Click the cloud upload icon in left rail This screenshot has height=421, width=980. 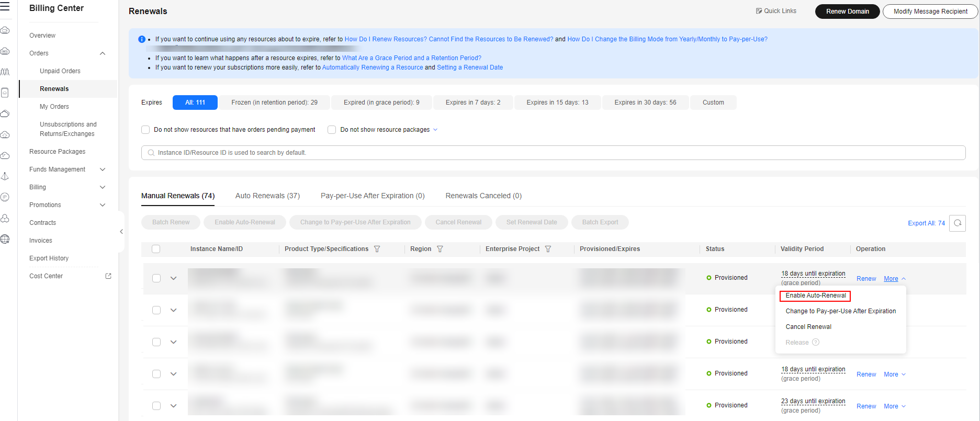tap(5, 134)
